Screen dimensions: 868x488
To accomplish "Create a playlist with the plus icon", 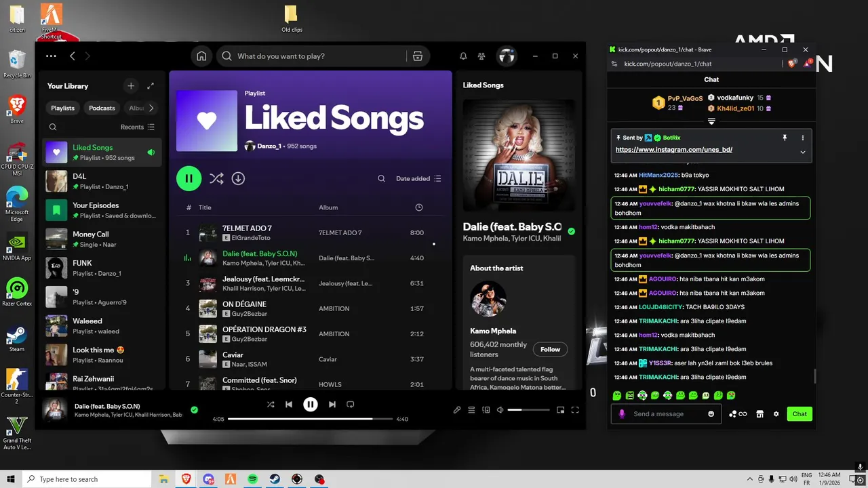I will click(x=131, y=85).
